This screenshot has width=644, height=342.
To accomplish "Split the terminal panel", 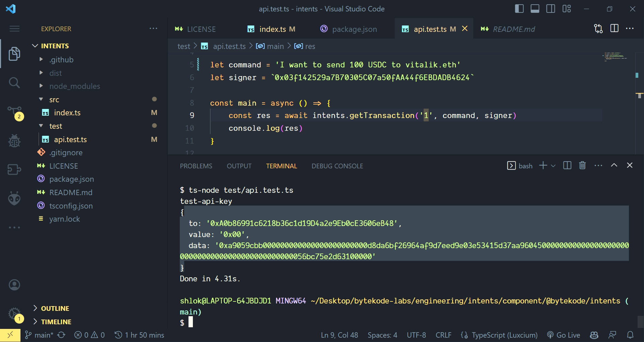I will (567, 165).
